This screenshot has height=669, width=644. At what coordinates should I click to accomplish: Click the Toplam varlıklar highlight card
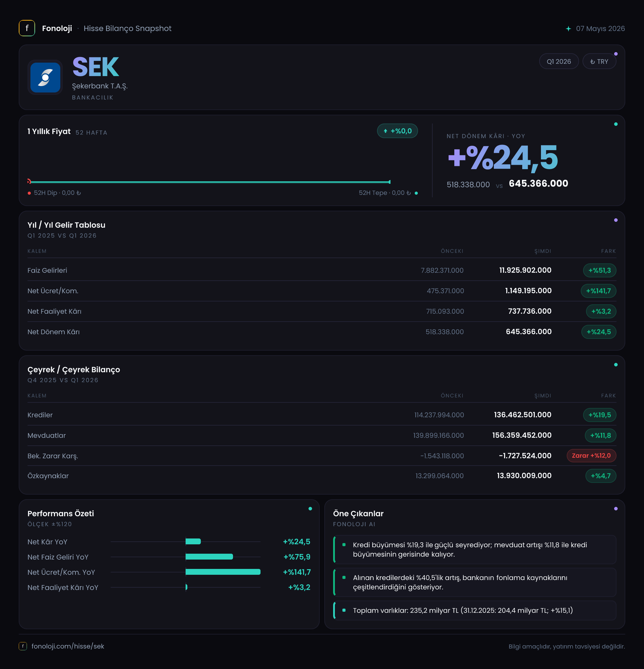pyautogui.click(x=475, y=610)
